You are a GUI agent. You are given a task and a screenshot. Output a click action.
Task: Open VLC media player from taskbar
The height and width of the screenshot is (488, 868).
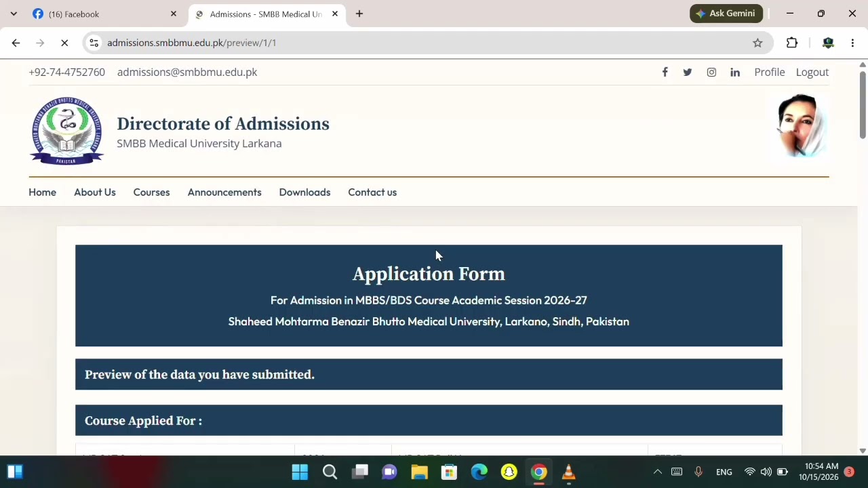click(x=568, y=472)
